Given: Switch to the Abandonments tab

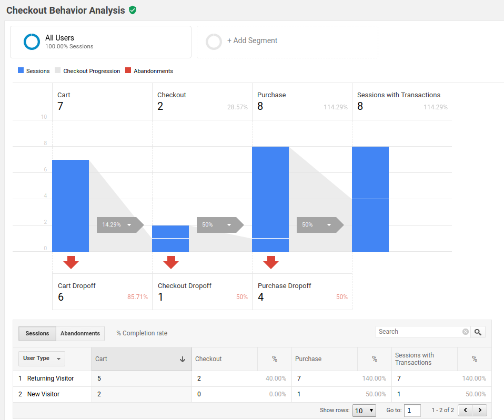Looking at the screenshot, I should pos(80,333).
